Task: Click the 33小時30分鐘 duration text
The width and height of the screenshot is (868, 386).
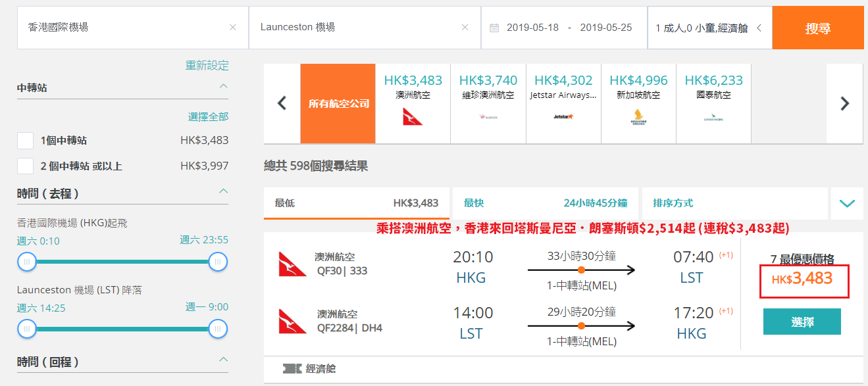Action: coord(582,256)
